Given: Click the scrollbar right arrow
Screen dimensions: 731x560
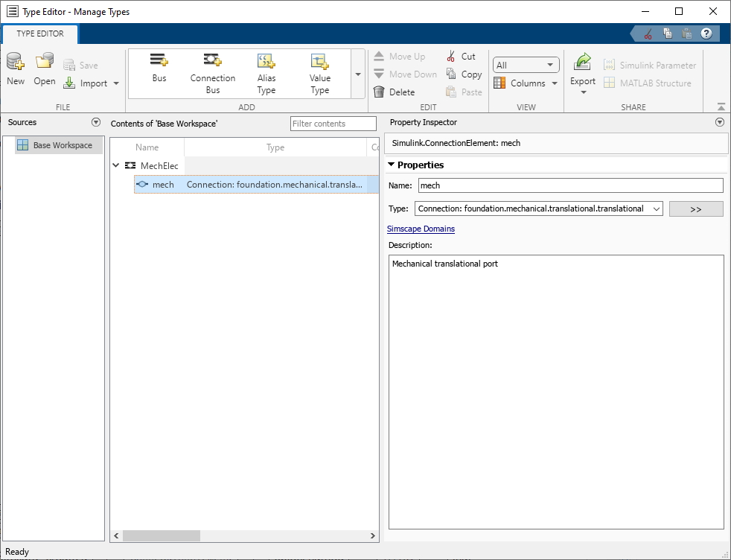Looking at the screenshot, I should [x=372, y=535].
